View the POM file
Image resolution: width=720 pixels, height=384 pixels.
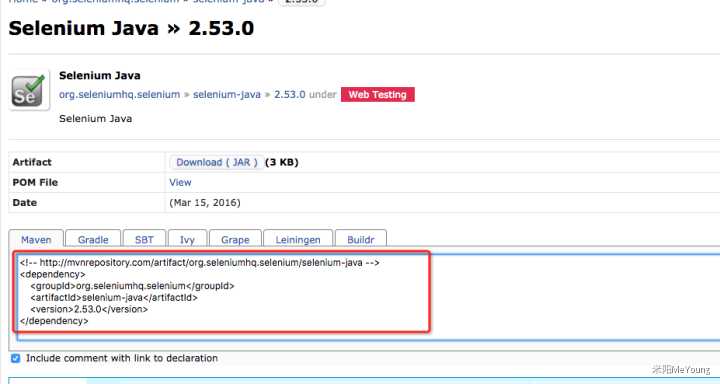tap(180, 182)
